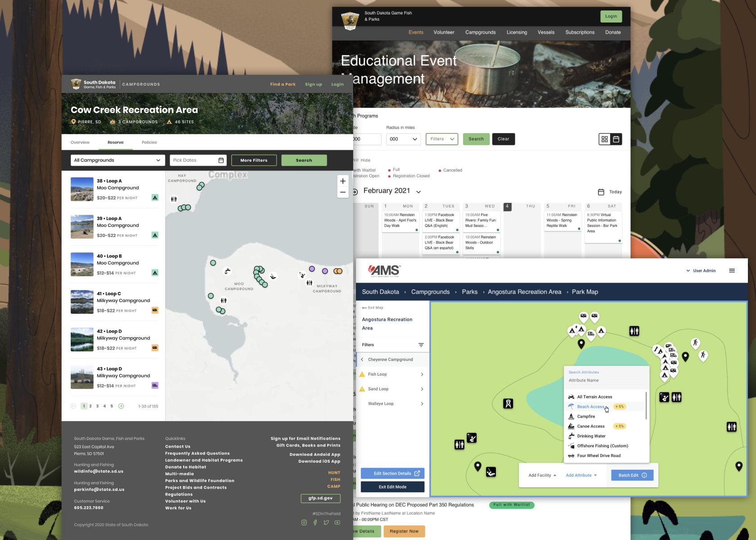This screenshot has width=756, height=540.
Task: Click lookout tower icon on park map
Action: 508,404
